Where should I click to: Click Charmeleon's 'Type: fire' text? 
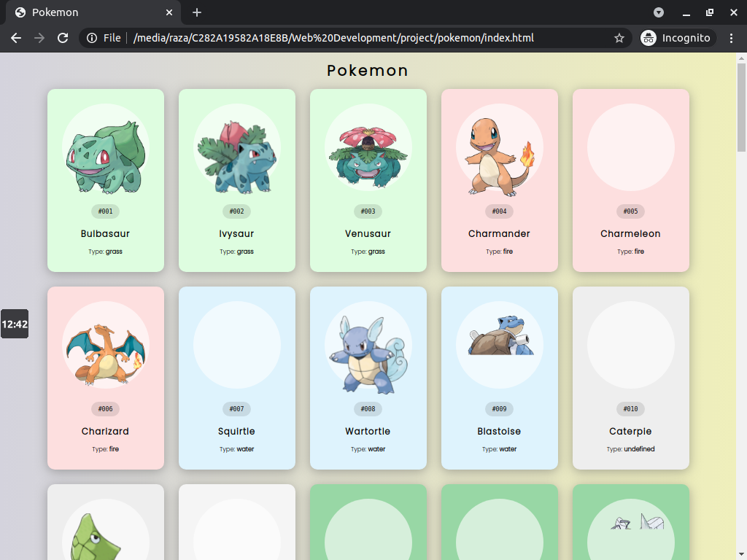tap(631, 252)
